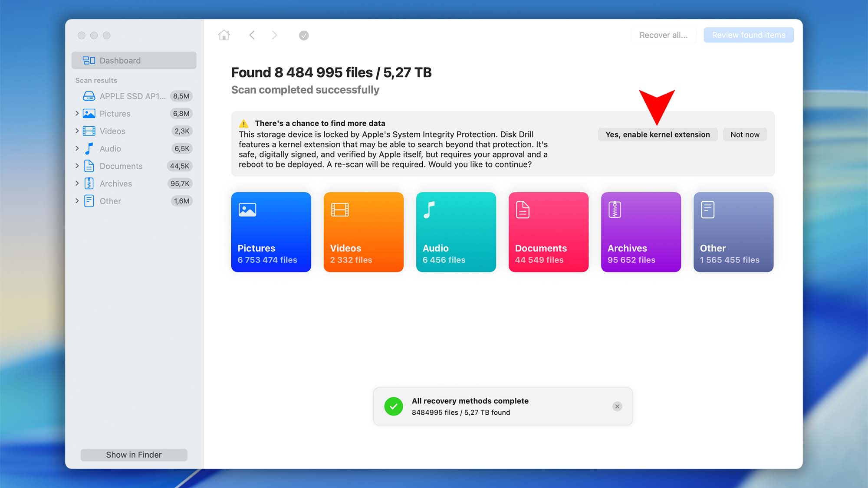Navigate forward with the right chevron

[x=274, y=35]
